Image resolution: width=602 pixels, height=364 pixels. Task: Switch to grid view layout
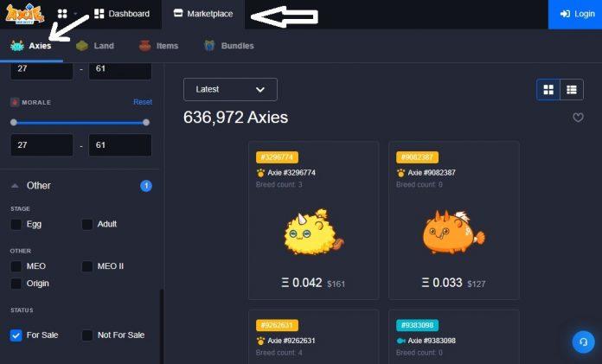[x=548, y=90]
